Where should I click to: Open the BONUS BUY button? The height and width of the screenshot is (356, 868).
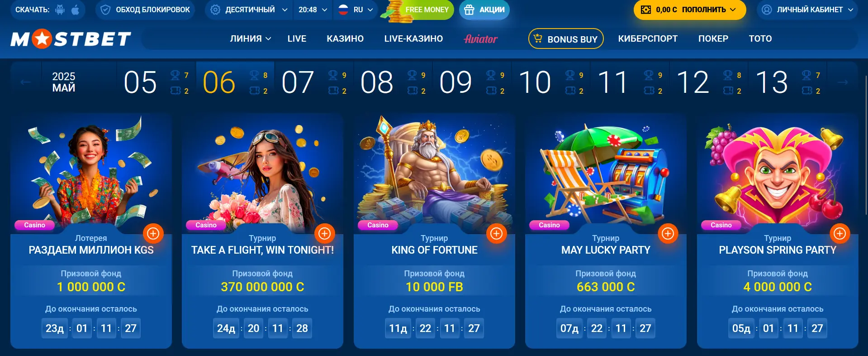[566, 39]
